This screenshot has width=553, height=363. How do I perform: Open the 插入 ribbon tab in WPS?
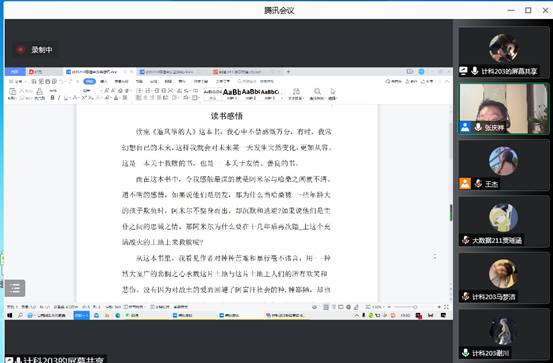click(103, 81)
